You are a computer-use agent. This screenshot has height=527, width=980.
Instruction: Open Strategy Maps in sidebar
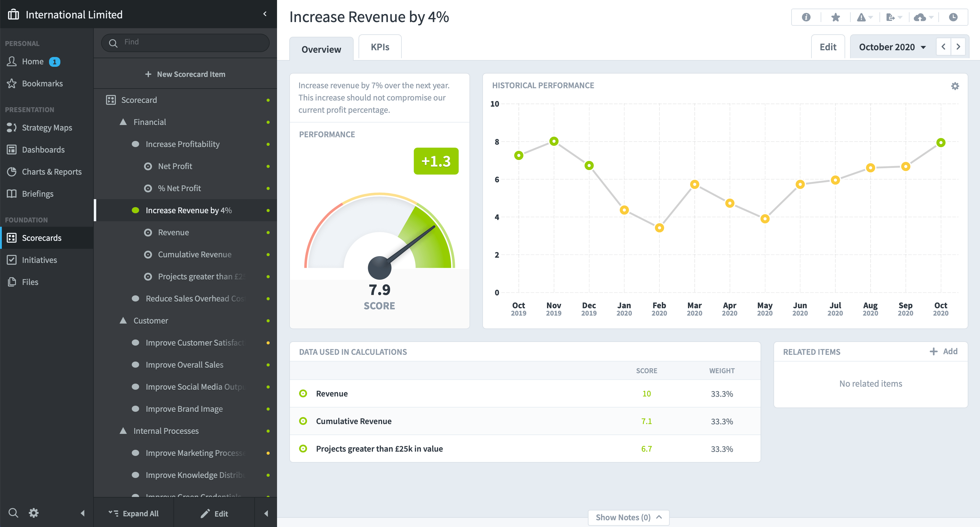pos(47,127)
